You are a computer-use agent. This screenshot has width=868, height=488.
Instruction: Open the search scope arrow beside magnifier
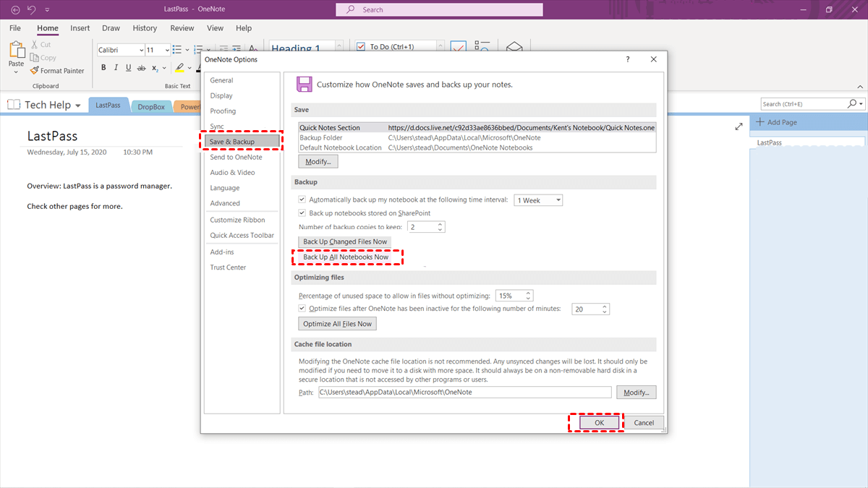click(x=861, y=104)
